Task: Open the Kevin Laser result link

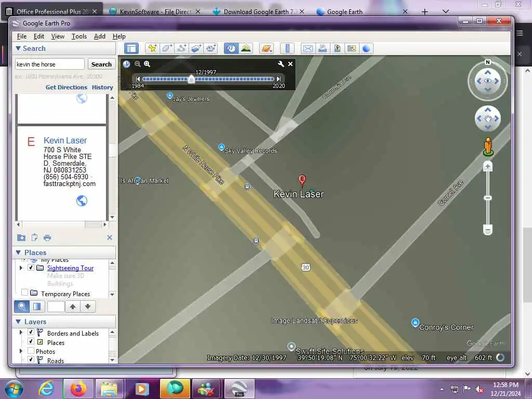Action: click(65, 140)
